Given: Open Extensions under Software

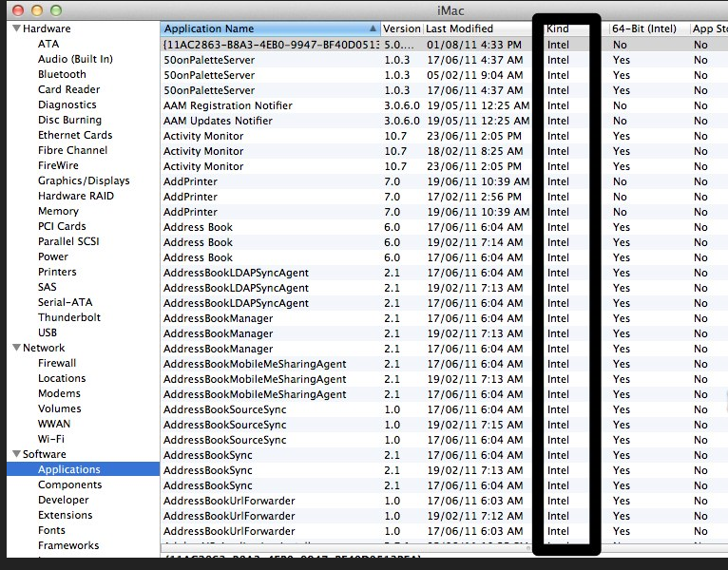Looking at the screenshot, I should click(x=65, y=515).
